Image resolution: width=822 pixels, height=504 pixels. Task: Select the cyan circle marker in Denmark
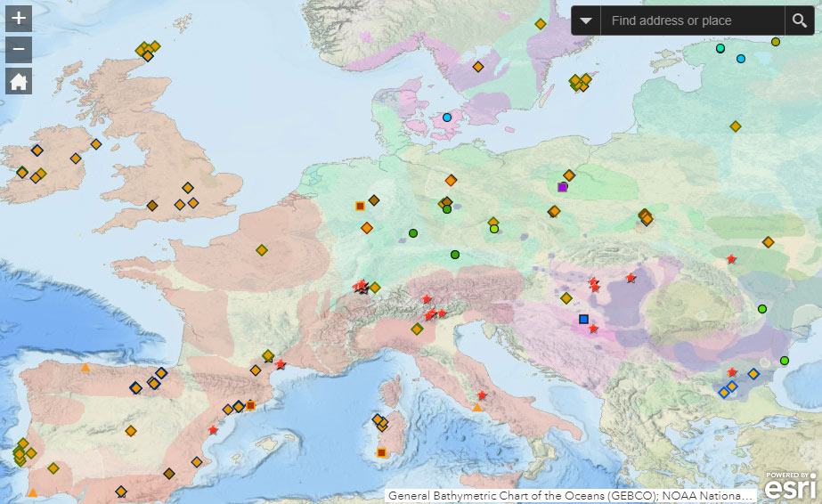(447, 118)
